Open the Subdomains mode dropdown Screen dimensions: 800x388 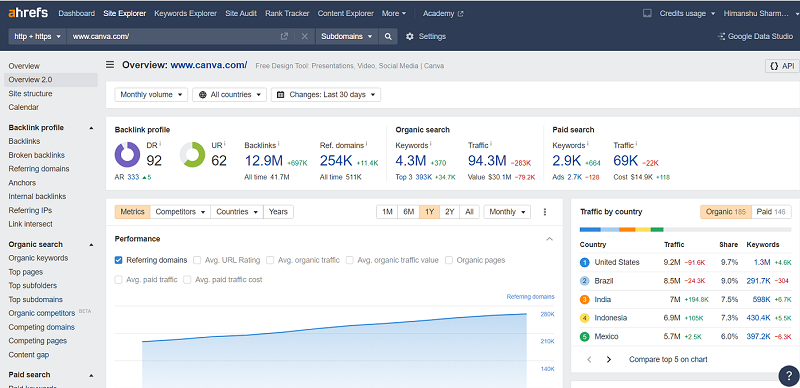coord(348,36)
